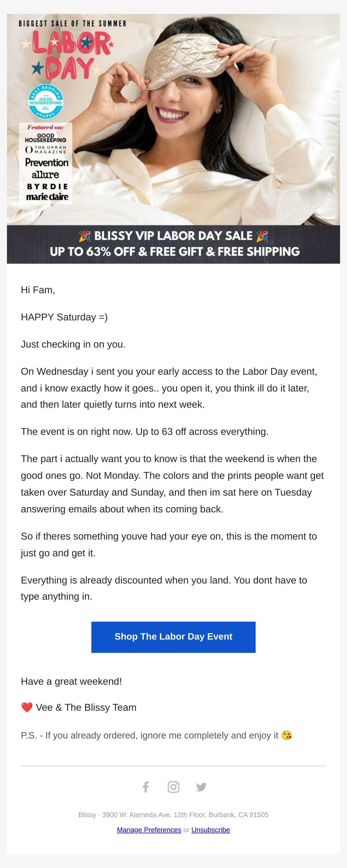Image resolution: width=347 pixels, height=868 pixels.
Task: Click the Hi Fam greeting line
Action: 38,290
